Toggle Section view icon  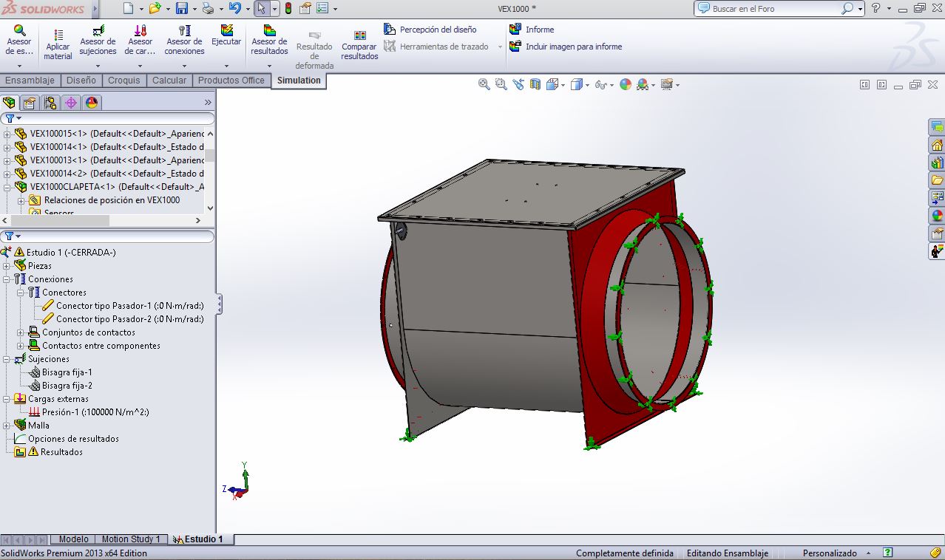point(535,84)
